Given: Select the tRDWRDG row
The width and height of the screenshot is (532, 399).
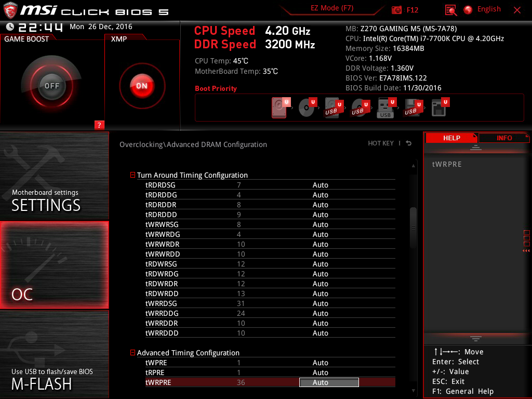Looking at the screenshot, I should click(x=270, y=273).
